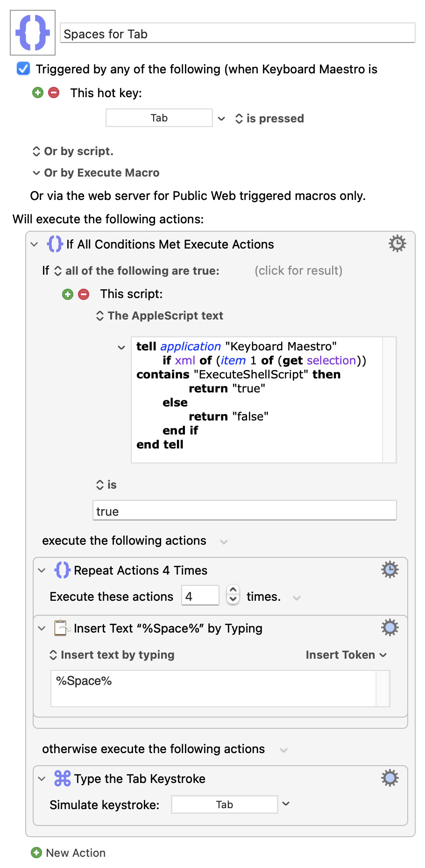Disable the macro triggers checkbox
The image size is (425, 868).
23,69
